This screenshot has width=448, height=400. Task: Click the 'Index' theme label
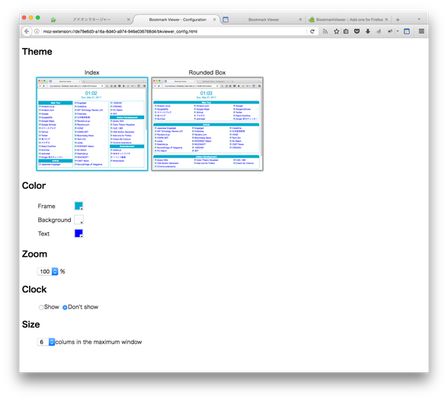(x=92, y=72)
